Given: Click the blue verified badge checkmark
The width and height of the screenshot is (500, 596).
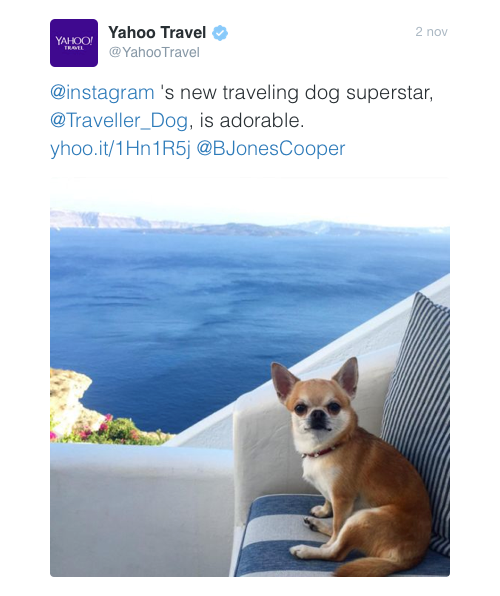Looking at the screenshot, I should coord(220,33).
